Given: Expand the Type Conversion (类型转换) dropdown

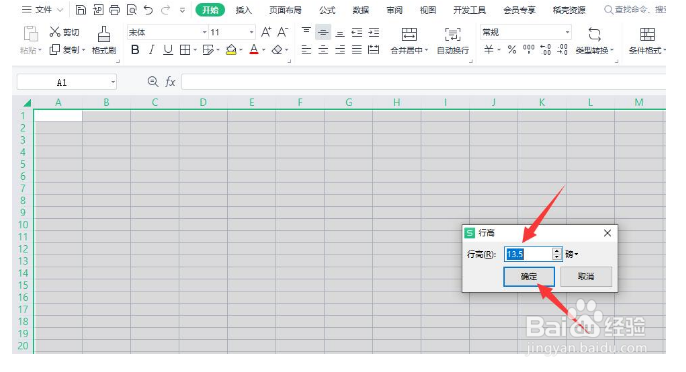Looking at the screenshot, I should (612, 50).
